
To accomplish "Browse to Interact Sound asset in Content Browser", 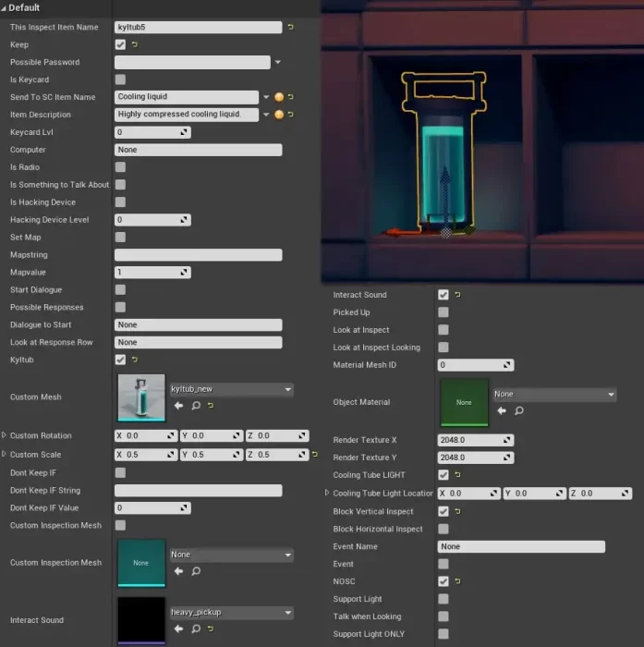I will (x=195, y=629).
